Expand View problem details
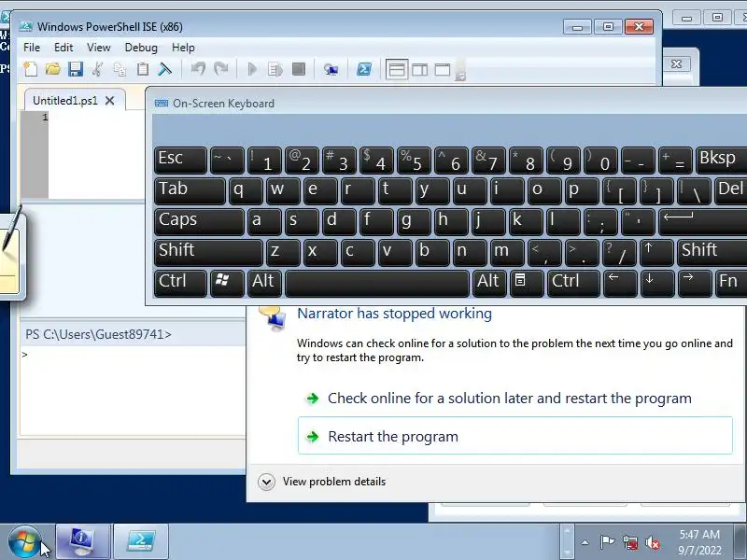Screen dimensions: 747x560 (x=322, y=482)
